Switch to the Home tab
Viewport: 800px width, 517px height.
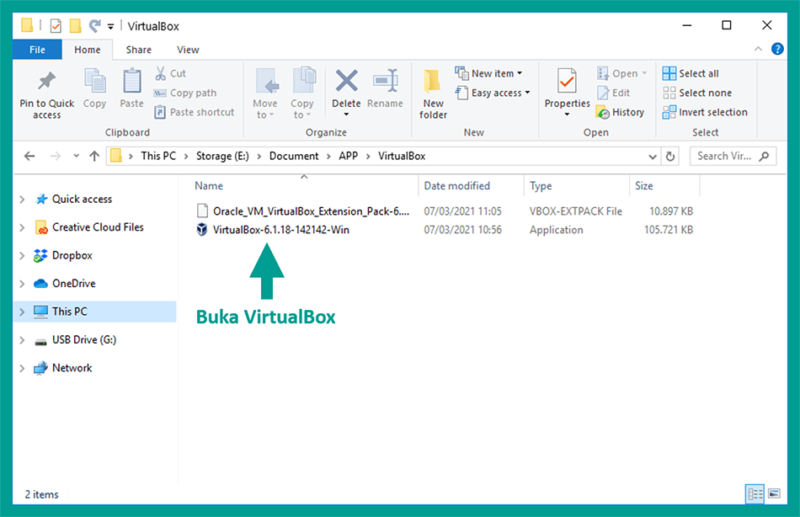coord(87,50)
